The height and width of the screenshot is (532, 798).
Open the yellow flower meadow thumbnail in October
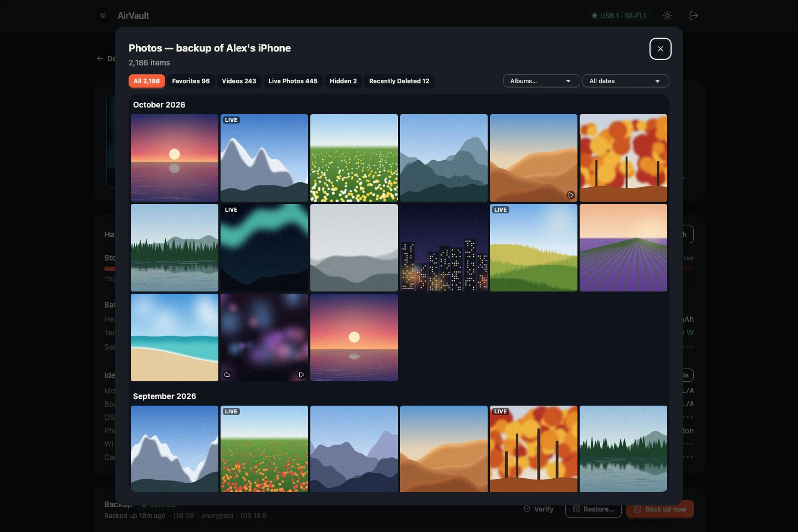(354, 158)
